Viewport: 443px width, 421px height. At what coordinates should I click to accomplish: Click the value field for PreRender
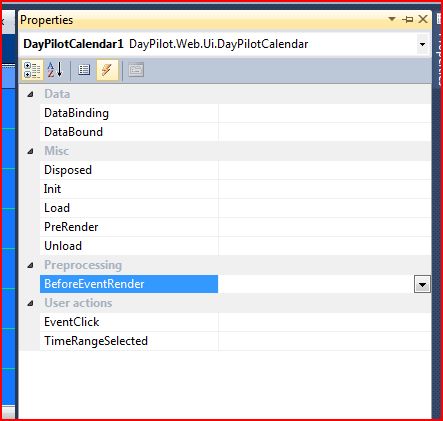[x=325, y=227]
